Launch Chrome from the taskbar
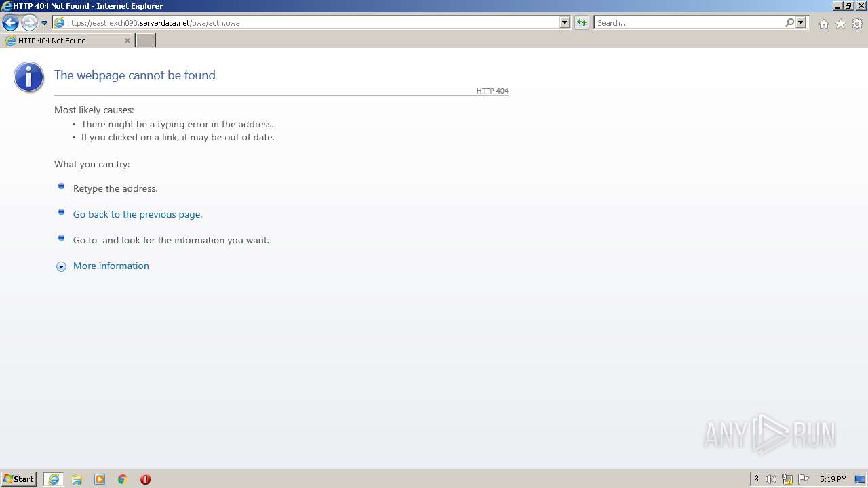Viewport: 868px width, 488px height. point(122,479)
